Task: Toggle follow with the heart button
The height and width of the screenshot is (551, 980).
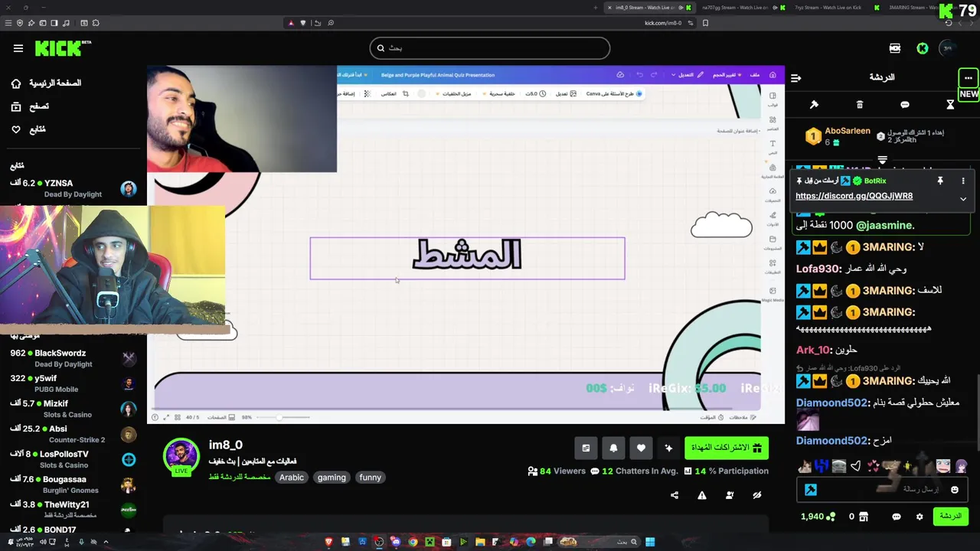Action: pyautogui.click(x=641, y=448)
